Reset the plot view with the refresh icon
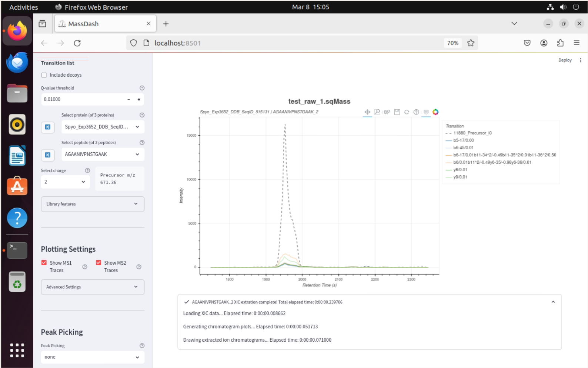 tap(407, 112)
